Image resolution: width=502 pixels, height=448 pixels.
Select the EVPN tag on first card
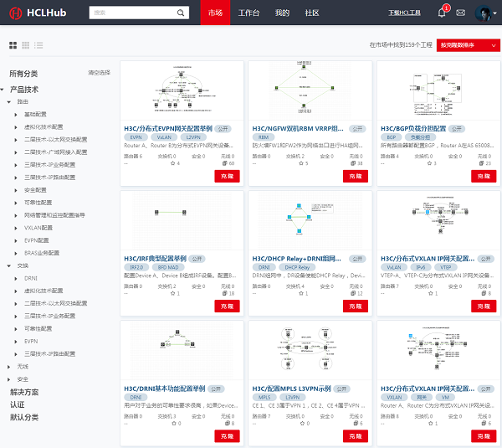[x=136, y=136]
